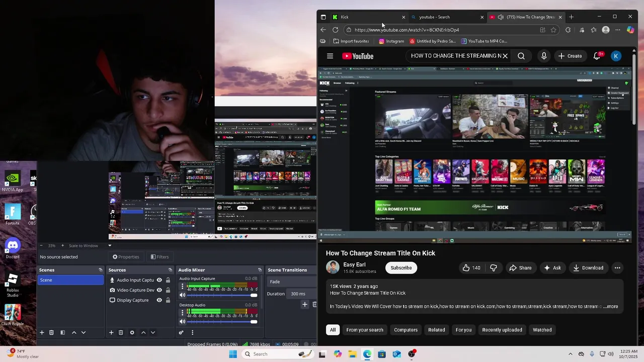Subscribe to the Easy Earl channel
The height and width of the screenshot is (362, 644).
tap(401, 268)
